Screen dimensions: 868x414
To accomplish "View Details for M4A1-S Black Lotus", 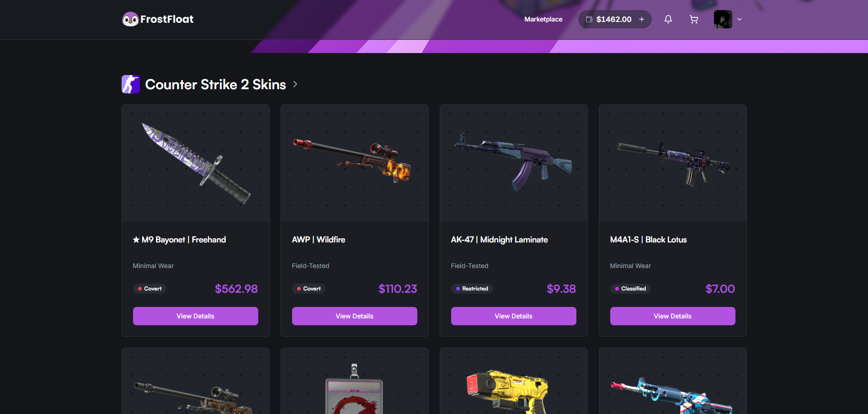I will 673,316.
